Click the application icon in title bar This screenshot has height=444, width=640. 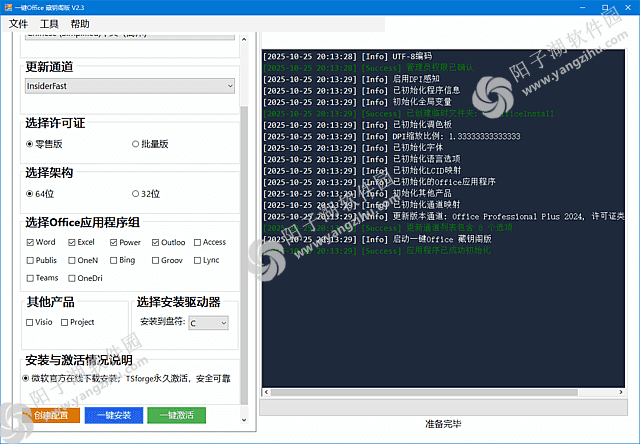coord(8,7)
